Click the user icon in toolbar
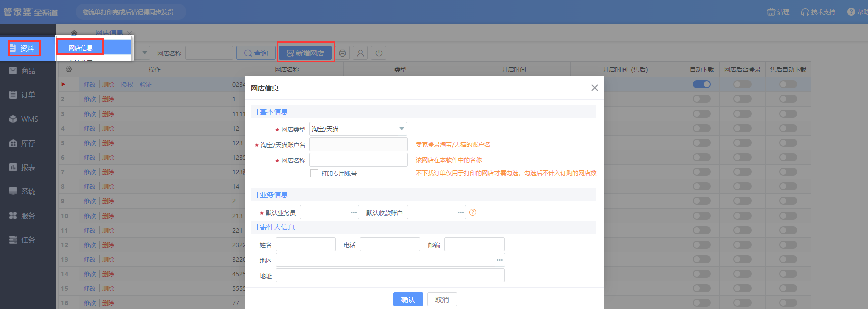 point(360,53)
